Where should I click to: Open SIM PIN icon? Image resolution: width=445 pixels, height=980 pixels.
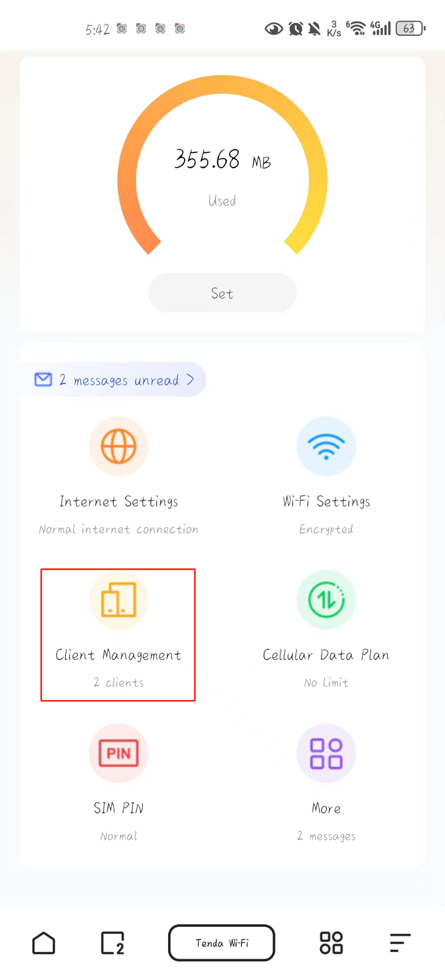point(118,753)
